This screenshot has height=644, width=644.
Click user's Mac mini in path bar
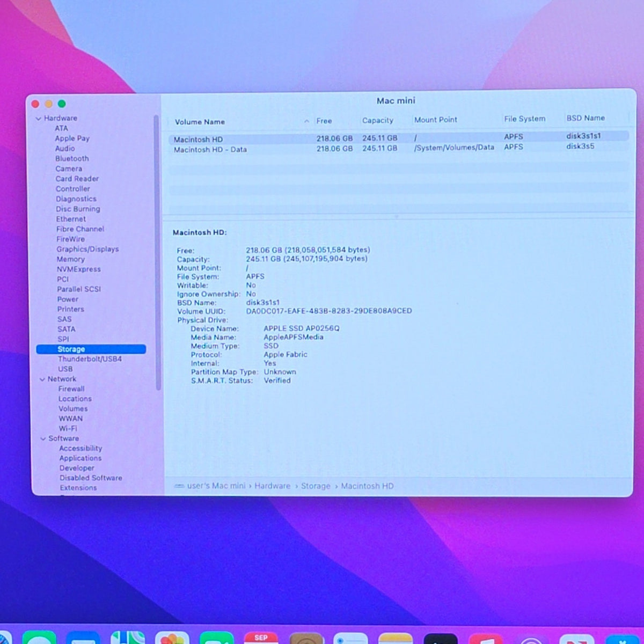pyautogui.click(x=216, y=486)
